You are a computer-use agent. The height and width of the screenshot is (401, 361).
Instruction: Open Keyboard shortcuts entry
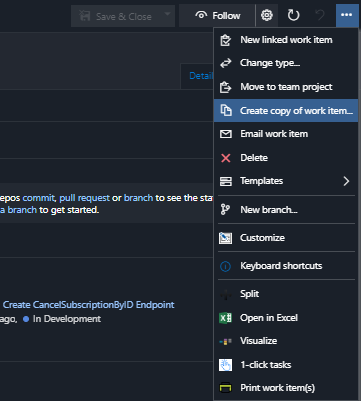tap(286, 266)
